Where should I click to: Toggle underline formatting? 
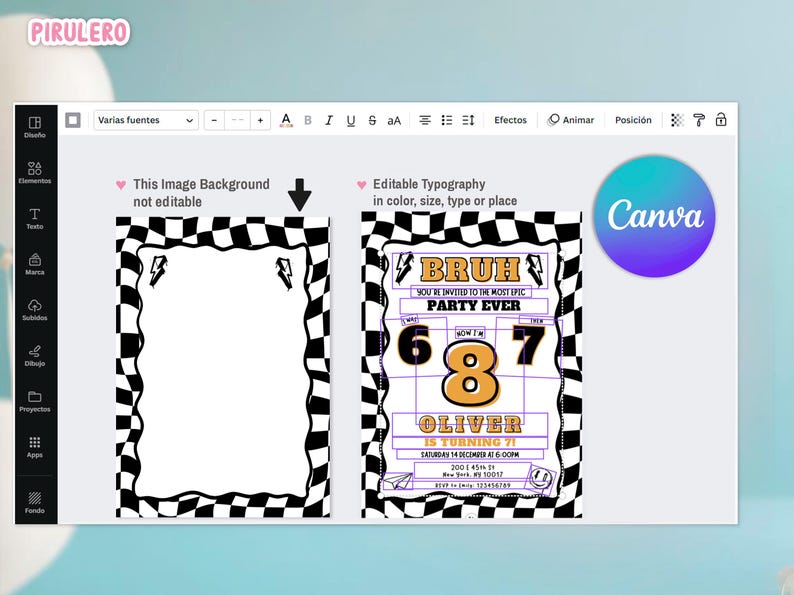click(350, 121)
